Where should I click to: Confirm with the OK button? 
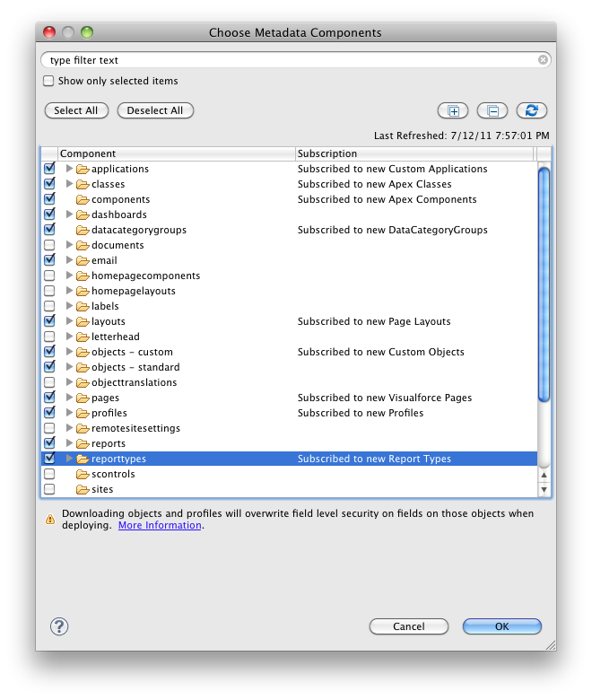(x=502, y=626)
